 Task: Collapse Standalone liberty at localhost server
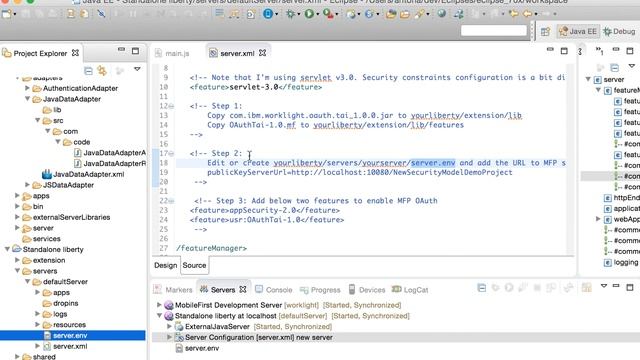[x=159, y=316]
